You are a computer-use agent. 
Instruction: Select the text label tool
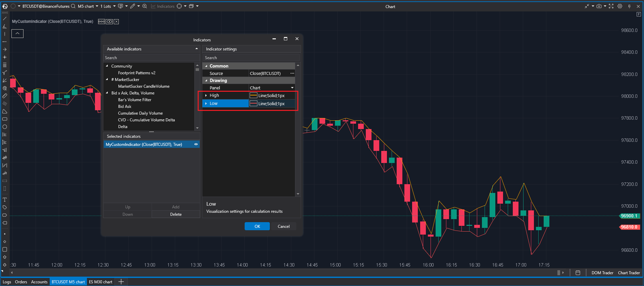pos(5,200)
